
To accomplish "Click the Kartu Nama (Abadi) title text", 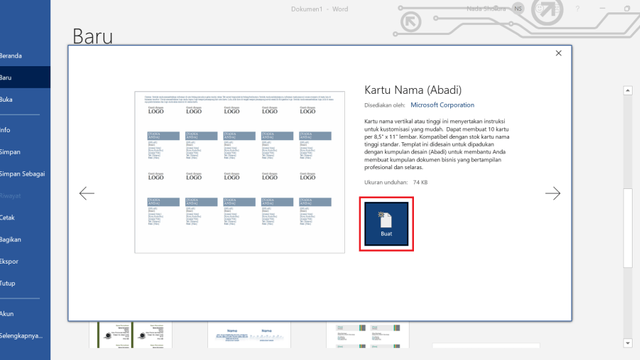I will (413, 90).
